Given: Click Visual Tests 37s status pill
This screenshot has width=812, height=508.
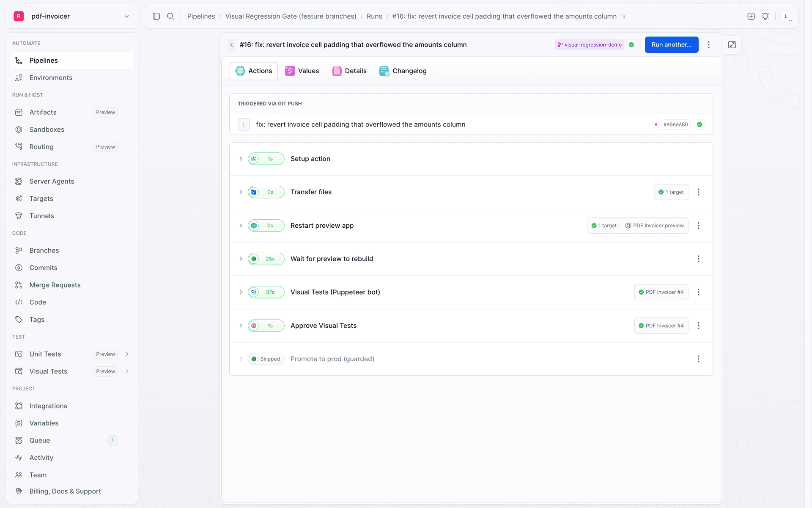Looking at the screenshot, I should click(x=266, y=292).
